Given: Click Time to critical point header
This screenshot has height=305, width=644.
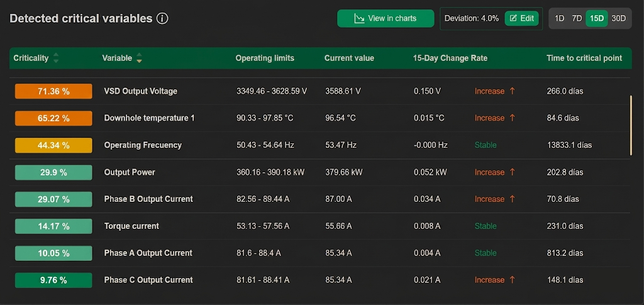Looking at the screenshot, I should pos(584,58).
